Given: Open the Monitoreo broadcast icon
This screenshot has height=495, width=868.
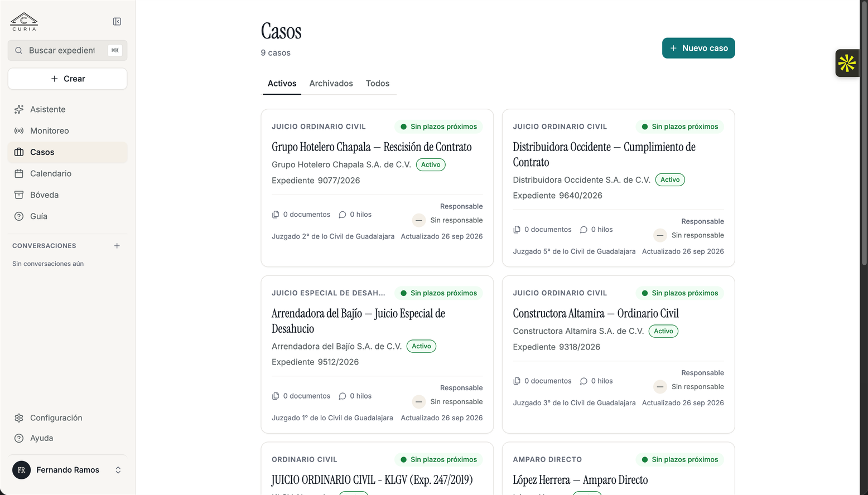Looking at the screenshot, I should pos(19,130).
